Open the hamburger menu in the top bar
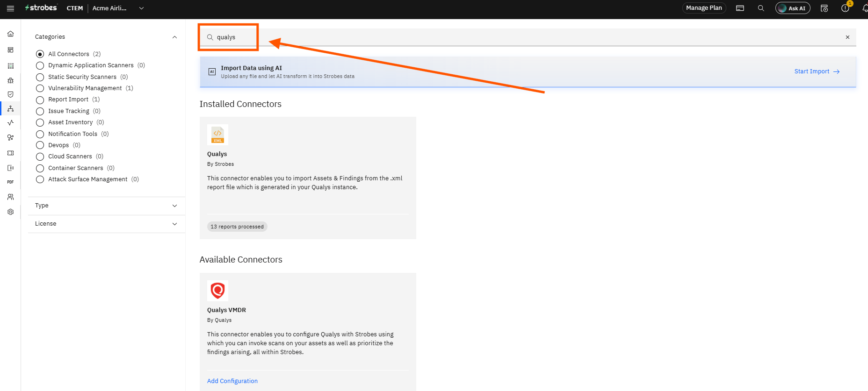Screen dimensions: 868x391 point(10,8)
